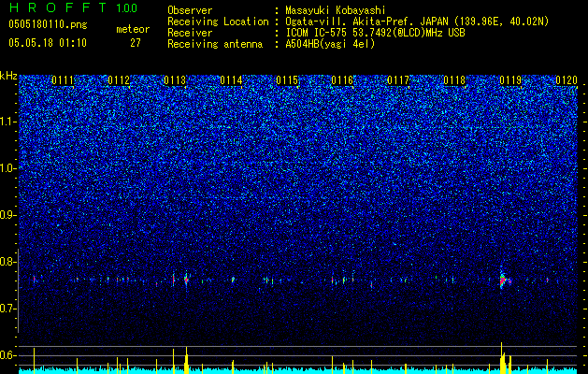Click the timestamp 05.05.18 01:10
The height and width of the screenshot is (374, 588).
tap(48, 43)
